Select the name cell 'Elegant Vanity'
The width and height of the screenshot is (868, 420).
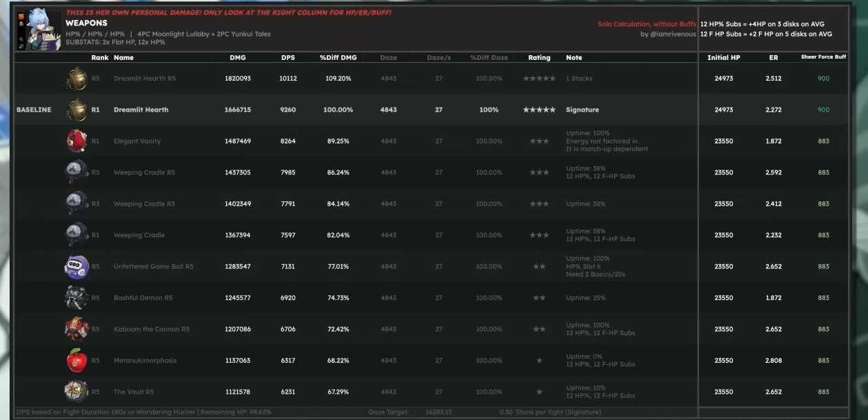[137, 141]
